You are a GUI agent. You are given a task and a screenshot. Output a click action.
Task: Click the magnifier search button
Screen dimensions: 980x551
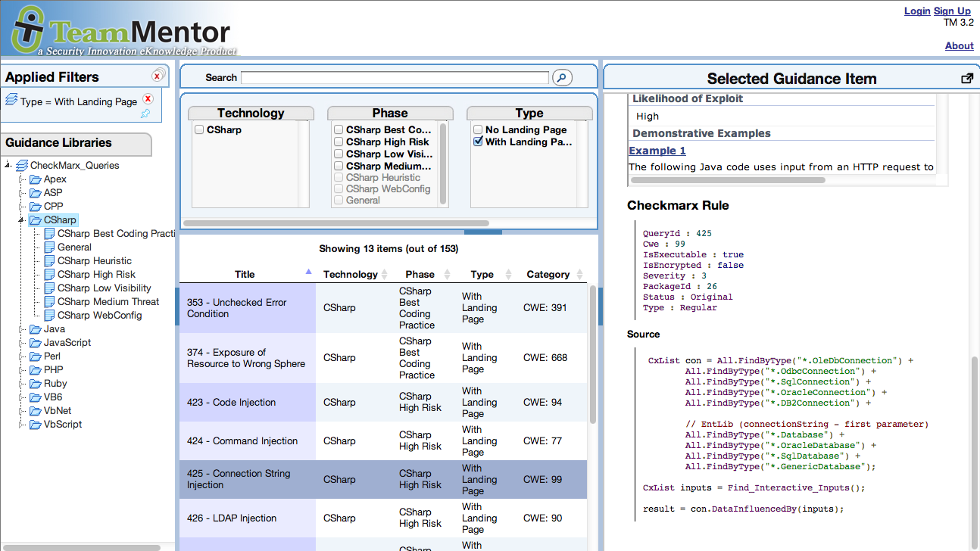tap(562, 77)
